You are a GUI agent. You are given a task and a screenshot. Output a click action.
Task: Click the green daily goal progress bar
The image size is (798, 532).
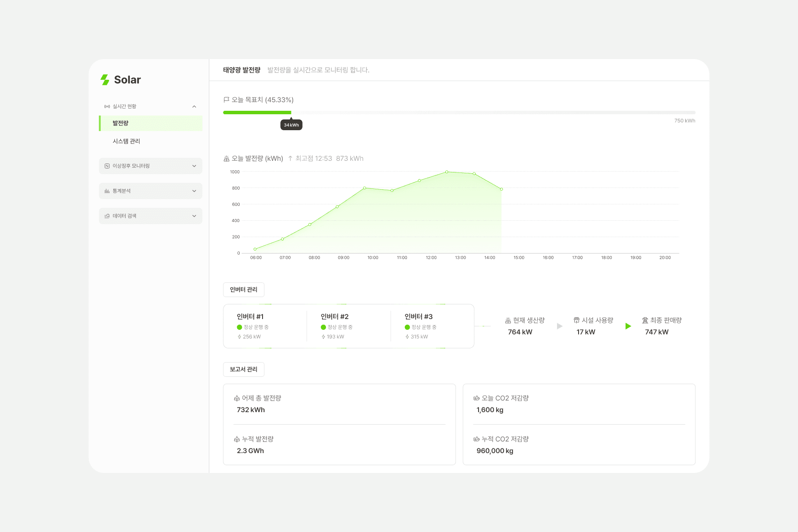(x=257, y=113)
